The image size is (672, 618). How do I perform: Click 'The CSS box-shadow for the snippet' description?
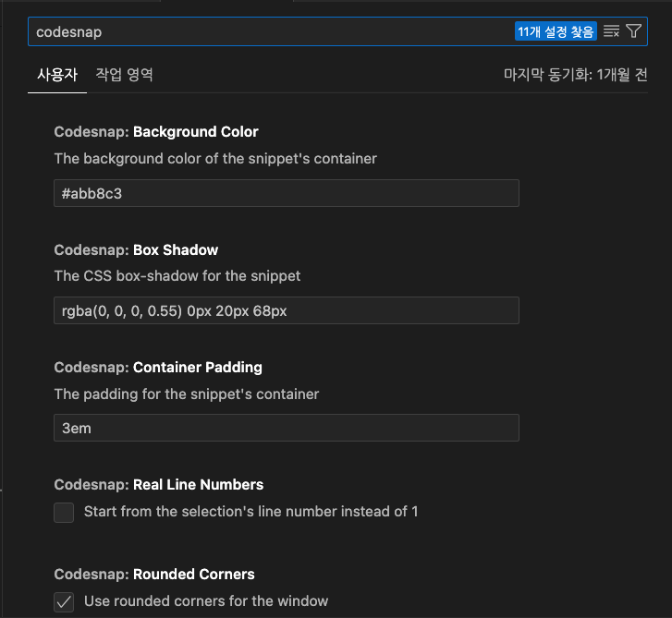coord(177,276)
